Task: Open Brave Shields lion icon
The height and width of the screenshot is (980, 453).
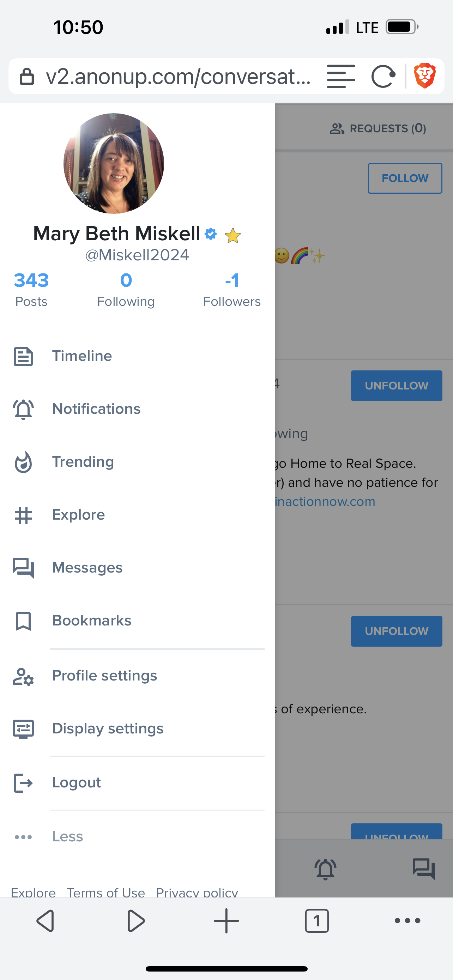Action: click(x=424, y=76)
